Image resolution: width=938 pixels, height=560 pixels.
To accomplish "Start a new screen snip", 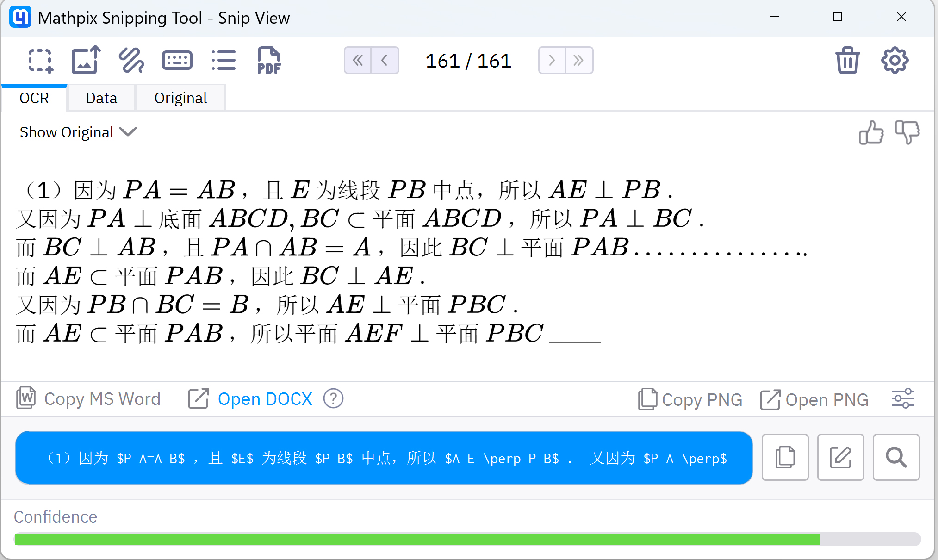I will click(x=41, y=61).
